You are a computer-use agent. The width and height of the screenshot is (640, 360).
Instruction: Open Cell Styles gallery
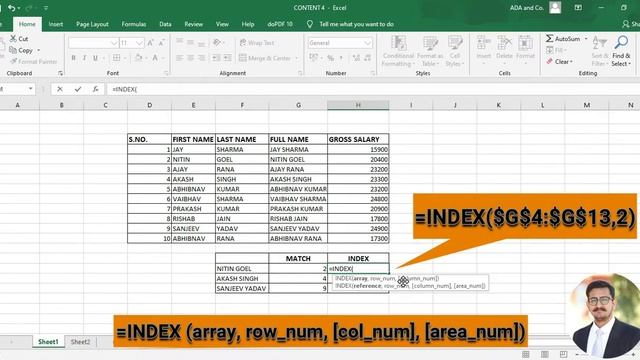click(455, 51)
